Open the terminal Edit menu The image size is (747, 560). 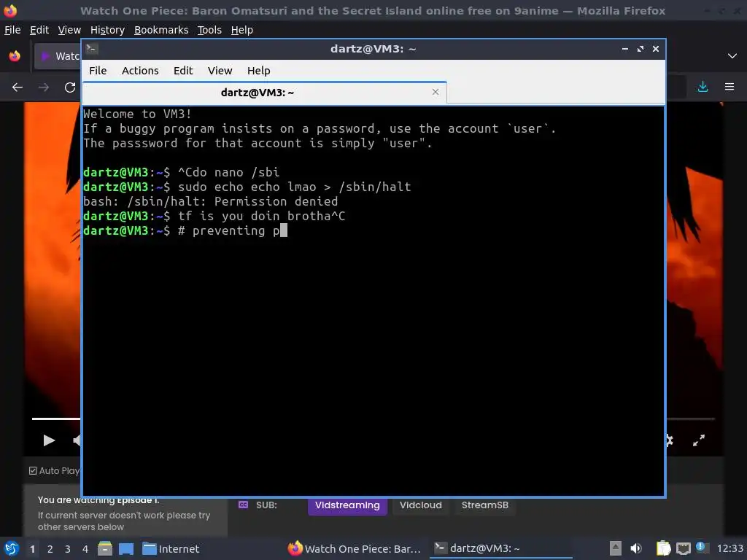point(183,71)
